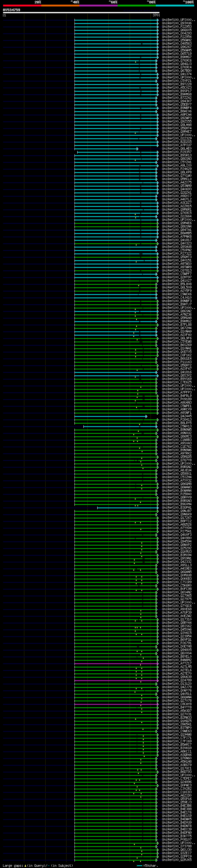This screenshot has width=197, height=868.
Task: Click the short cyan bar of UniRef100_Q6LAE0
Action: pos(107,149)
